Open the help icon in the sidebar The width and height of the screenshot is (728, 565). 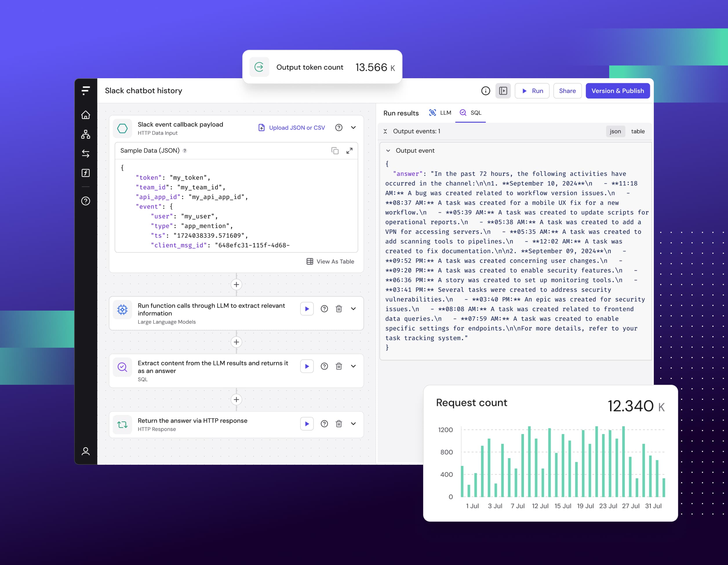pos(86,201)
